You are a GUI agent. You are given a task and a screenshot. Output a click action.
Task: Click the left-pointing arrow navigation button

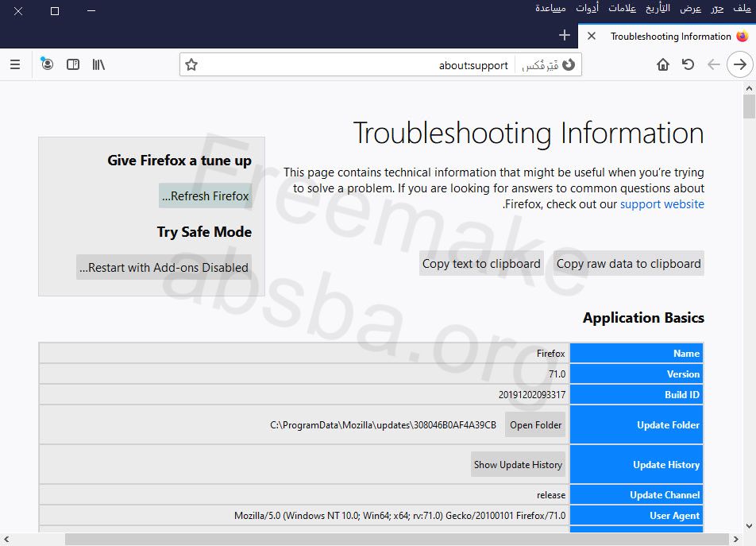coord(714,64)
